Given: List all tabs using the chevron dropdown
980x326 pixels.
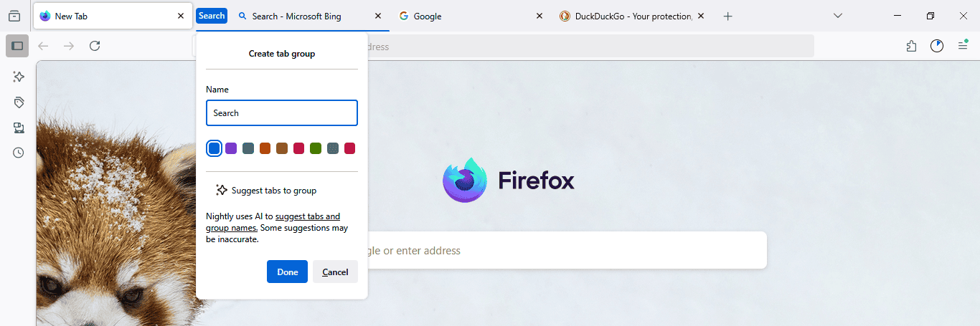Looking at the screenshot, I should (x=837, y=16).
